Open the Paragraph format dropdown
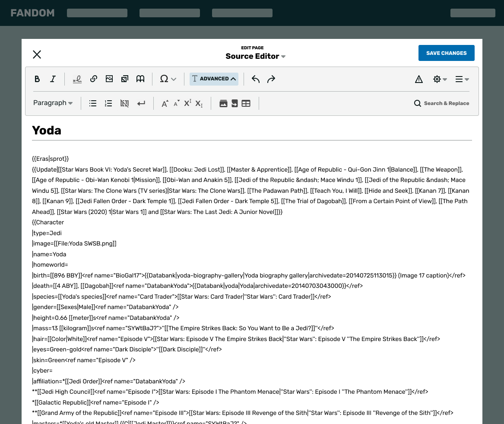504x424 pixels. 53,103
